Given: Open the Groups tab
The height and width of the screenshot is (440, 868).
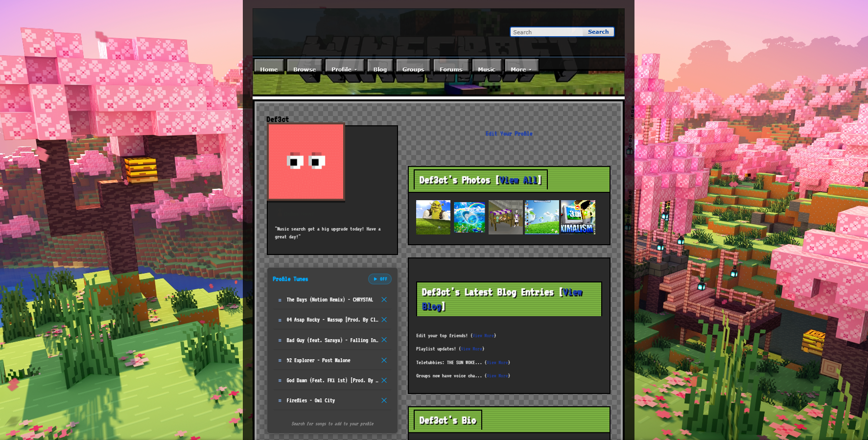Looking at the screenshot, I should pos(413,66).
